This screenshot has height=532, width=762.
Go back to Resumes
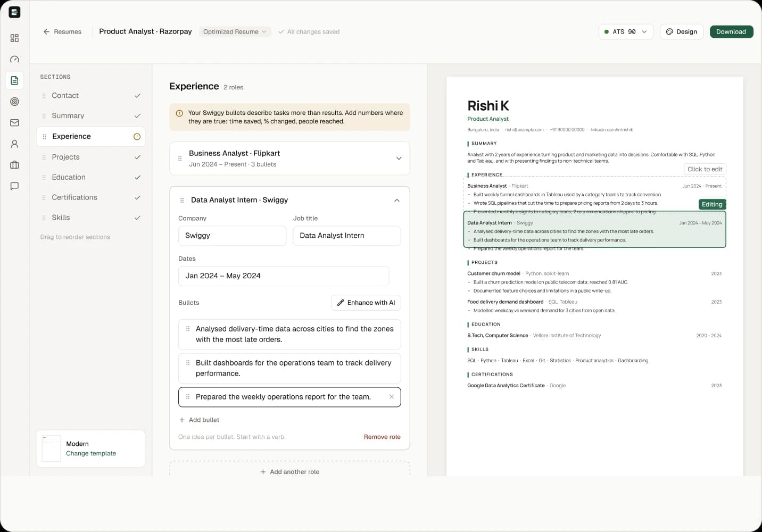pos(62,32)
